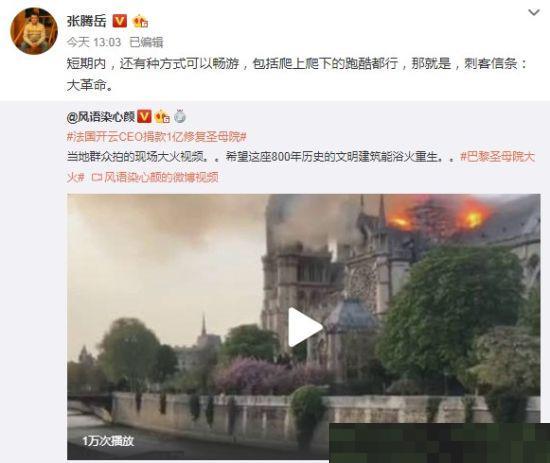550x463 pixels.
Task: Open 风语染心颜的微博视频 link
Action: click(161, 177)
